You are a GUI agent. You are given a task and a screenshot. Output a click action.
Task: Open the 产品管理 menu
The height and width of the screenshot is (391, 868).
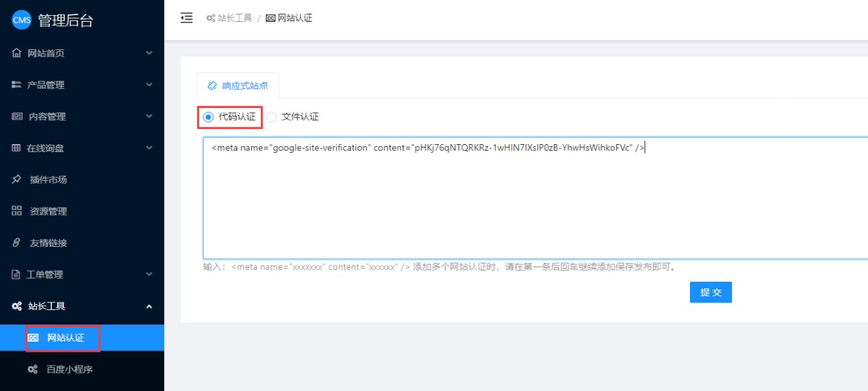(x=82, y=85)
